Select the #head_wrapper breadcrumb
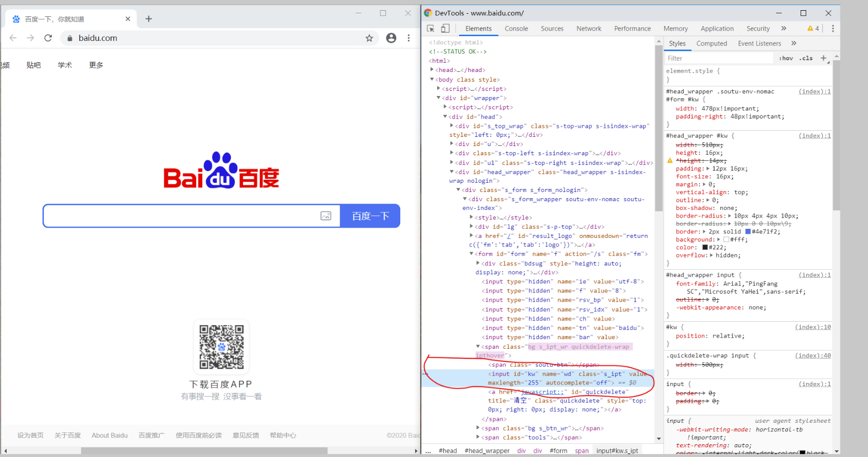Viewport: 868px width, 457px height. (487, 451)
